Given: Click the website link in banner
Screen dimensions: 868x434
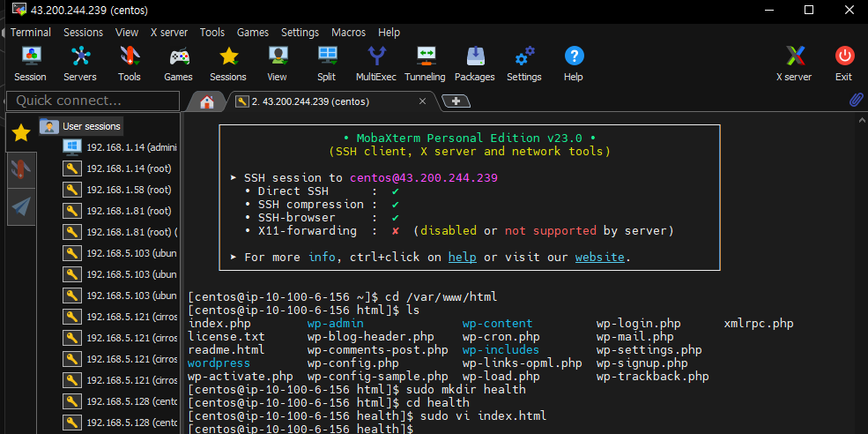Looking at the screenshot, I should click(x=599, y=258).
